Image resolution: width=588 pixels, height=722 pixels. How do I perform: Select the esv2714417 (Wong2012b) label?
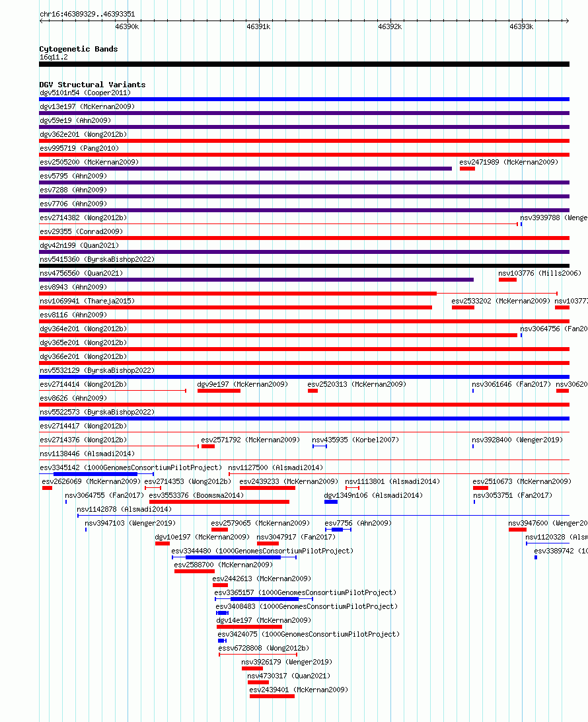(83, 426)
